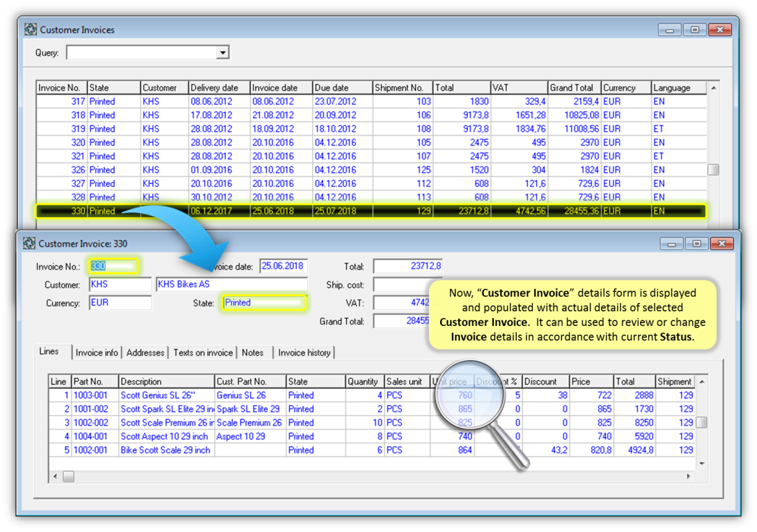The height and width of the screenshot is (532, 757).
Task: Click the Invoice No. field showing 330
Action: click(x=114, y=266)
